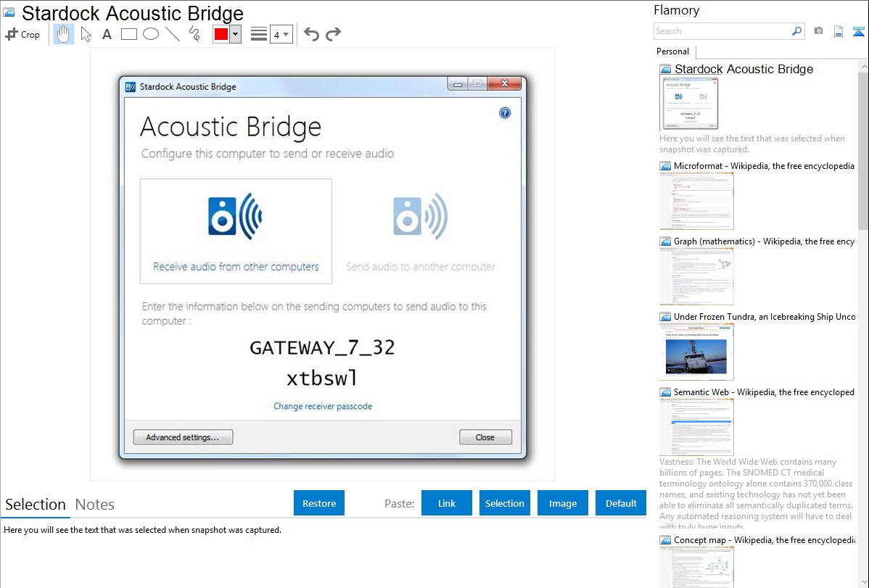Select the straight line tool

(173, 34)
